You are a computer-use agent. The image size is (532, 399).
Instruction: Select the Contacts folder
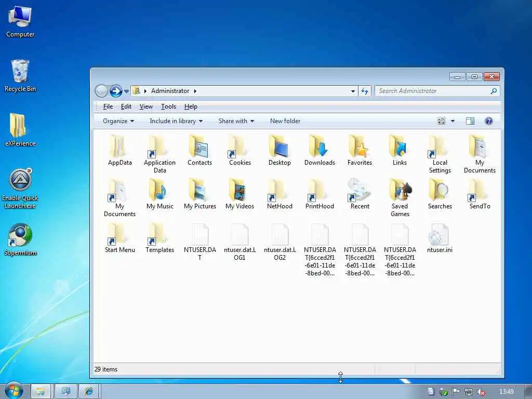(199, 150)
